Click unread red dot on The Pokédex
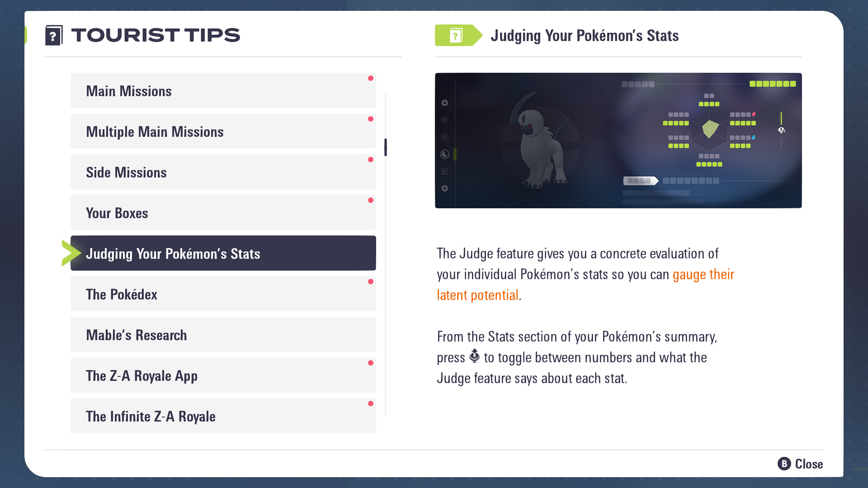Viewport: 868px width, 488px height. click(371, 282)
